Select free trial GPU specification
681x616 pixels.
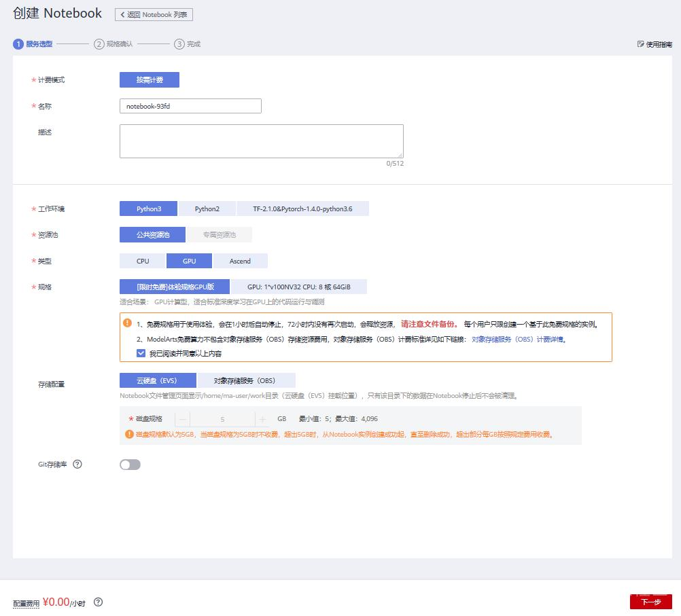click(175, 287)
